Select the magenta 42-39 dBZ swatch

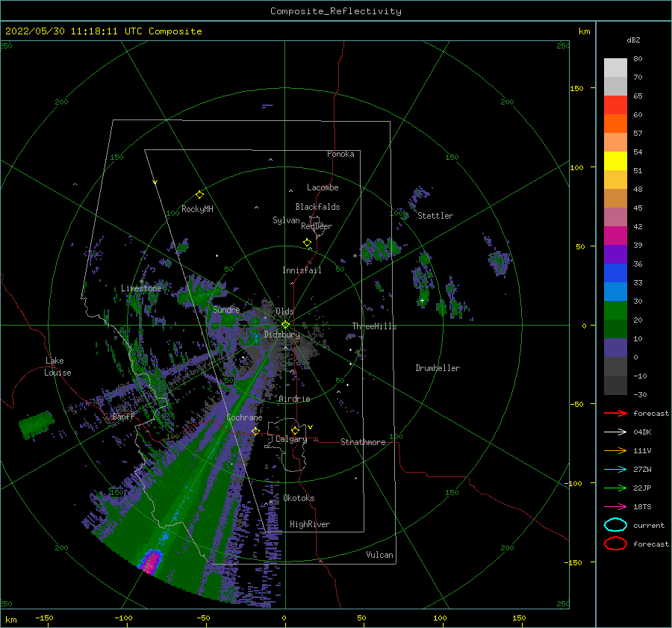click(615, 236)
